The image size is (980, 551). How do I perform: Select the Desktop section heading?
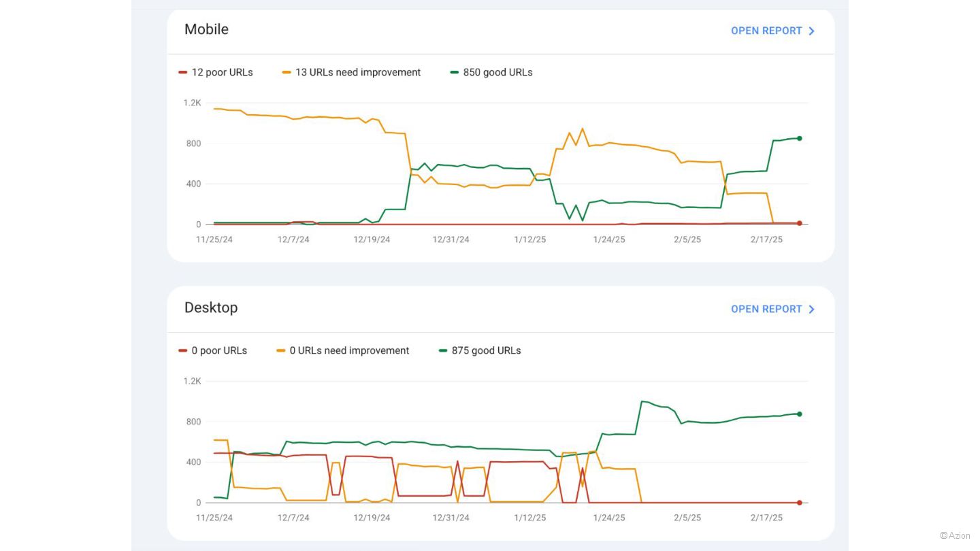coord(211,307)
